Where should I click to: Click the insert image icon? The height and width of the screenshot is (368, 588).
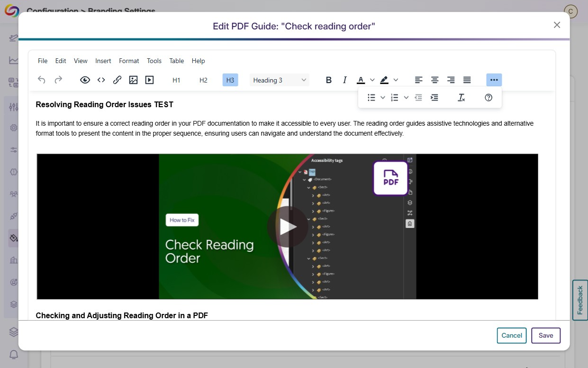133,80
